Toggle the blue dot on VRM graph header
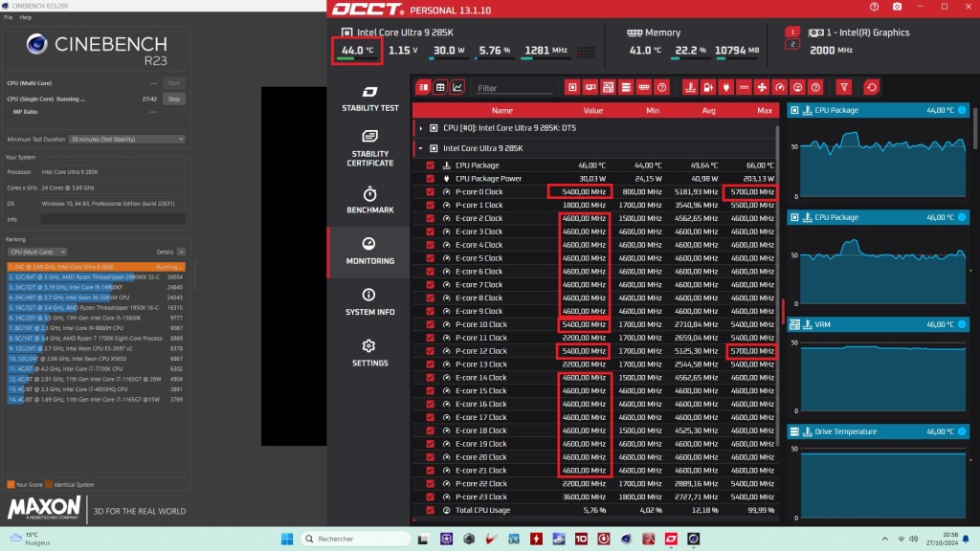This screenshot has width=980, height=551. [962, 324]
